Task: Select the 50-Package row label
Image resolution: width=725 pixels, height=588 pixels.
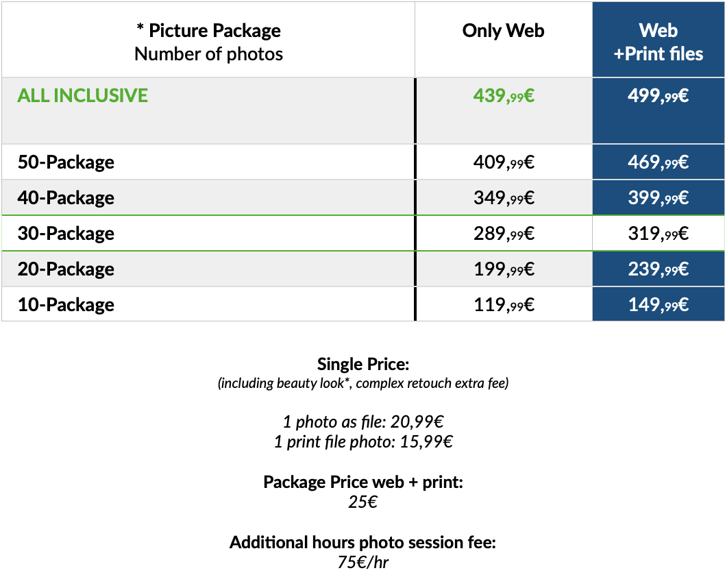Action: [66, 162]
